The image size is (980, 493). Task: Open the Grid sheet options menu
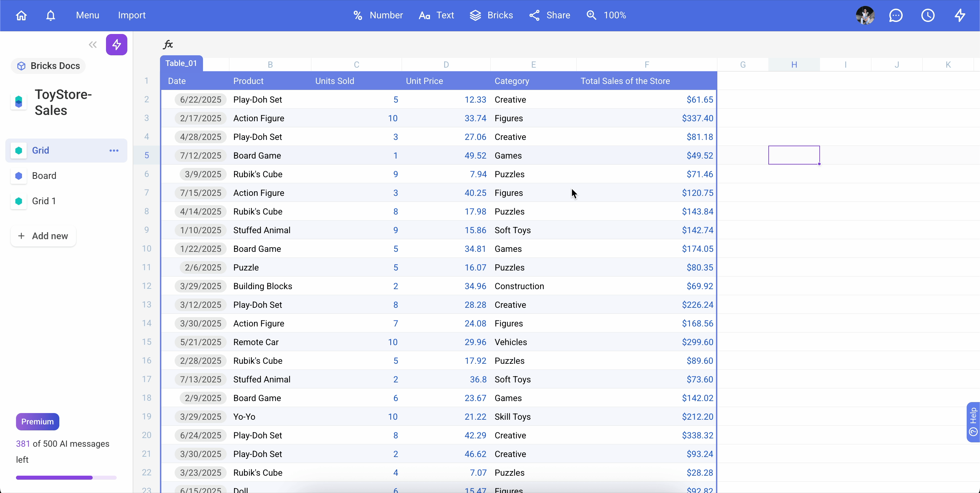(x=113, y=151)
